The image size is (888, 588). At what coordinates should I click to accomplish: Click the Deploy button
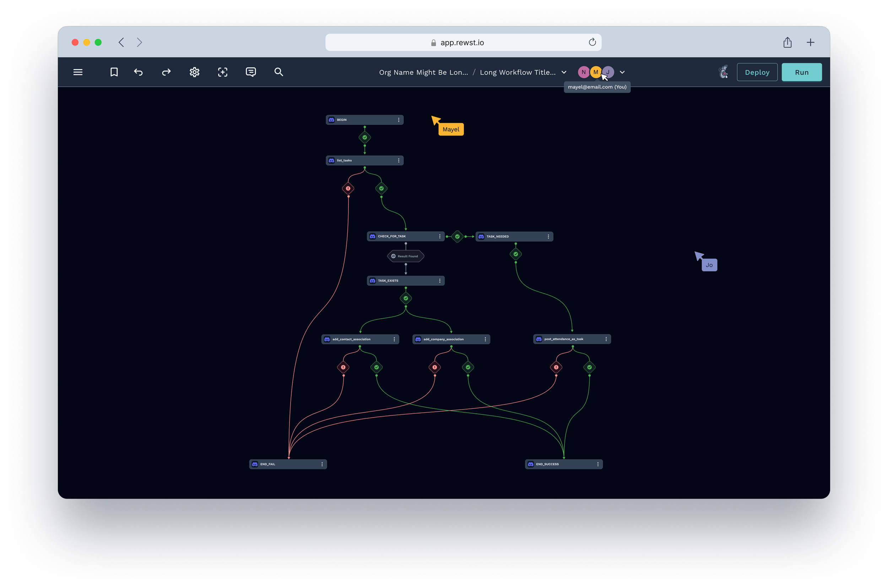[x=757, y=72]
